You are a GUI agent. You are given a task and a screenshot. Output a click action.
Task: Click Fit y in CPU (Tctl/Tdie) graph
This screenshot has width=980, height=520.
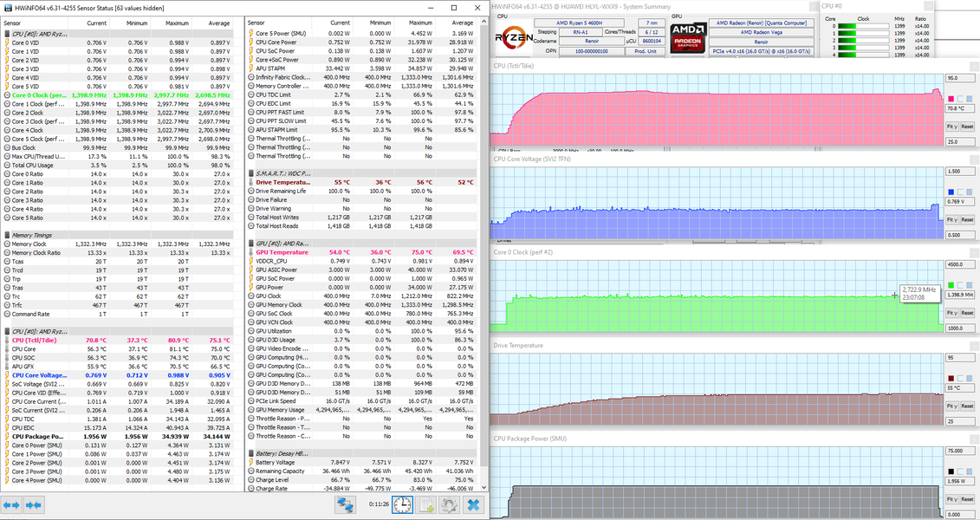pyautogui.click(x=951, y=127)
